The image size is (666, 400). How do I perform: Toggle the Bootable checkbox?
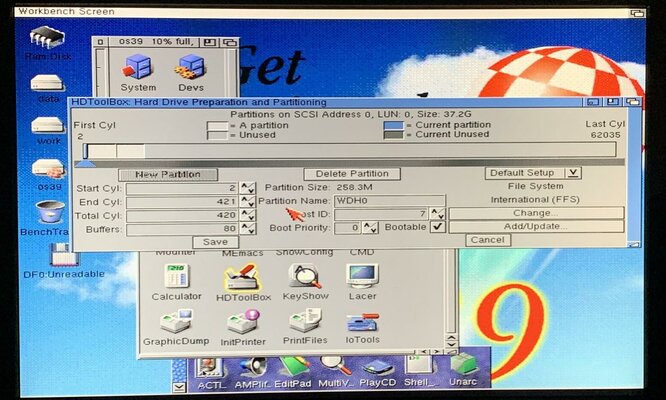[437, 227]
